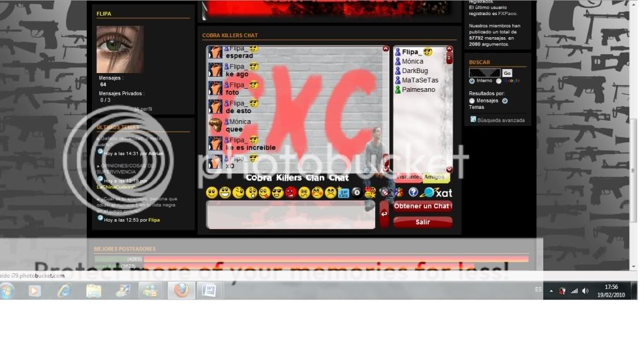Insert the red angry emoticon
This screenshot has height=362, width=644.
coord(291,193)
